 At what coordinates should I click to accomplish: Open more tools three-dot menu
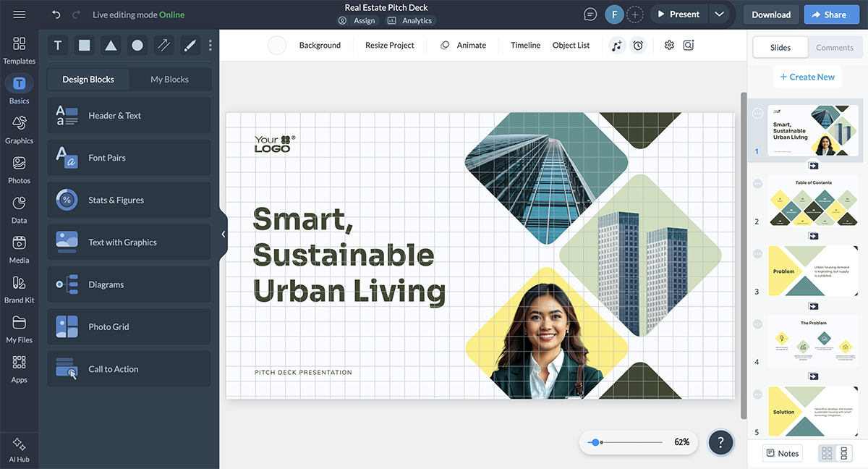point(210,46)
